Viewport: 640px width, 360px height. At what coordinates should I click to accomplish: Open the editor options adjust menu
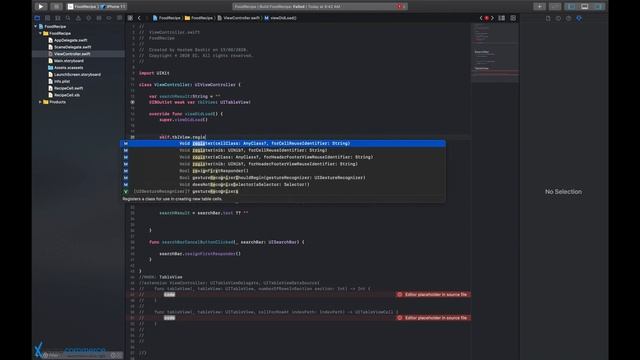(x=501, y=18)
